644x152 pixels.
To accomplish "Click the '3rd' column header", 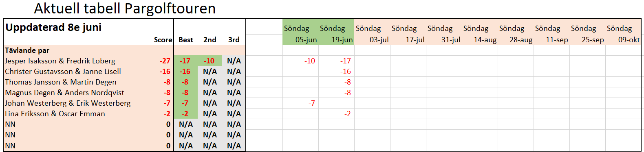I will [234, 40].
